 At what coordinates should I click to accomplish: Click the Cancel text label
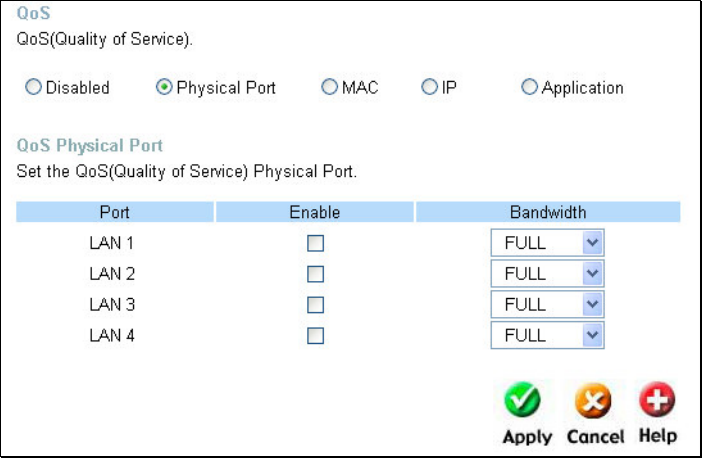point(595,437)
